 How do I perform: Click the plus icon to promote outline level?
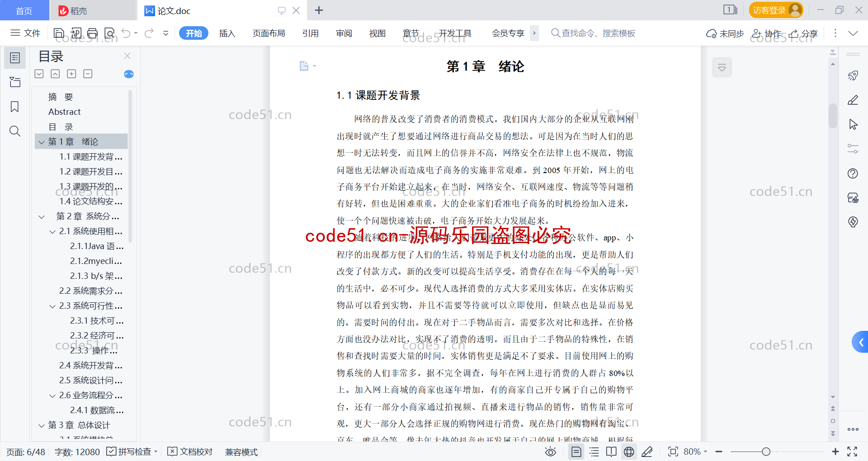point(71,74)
